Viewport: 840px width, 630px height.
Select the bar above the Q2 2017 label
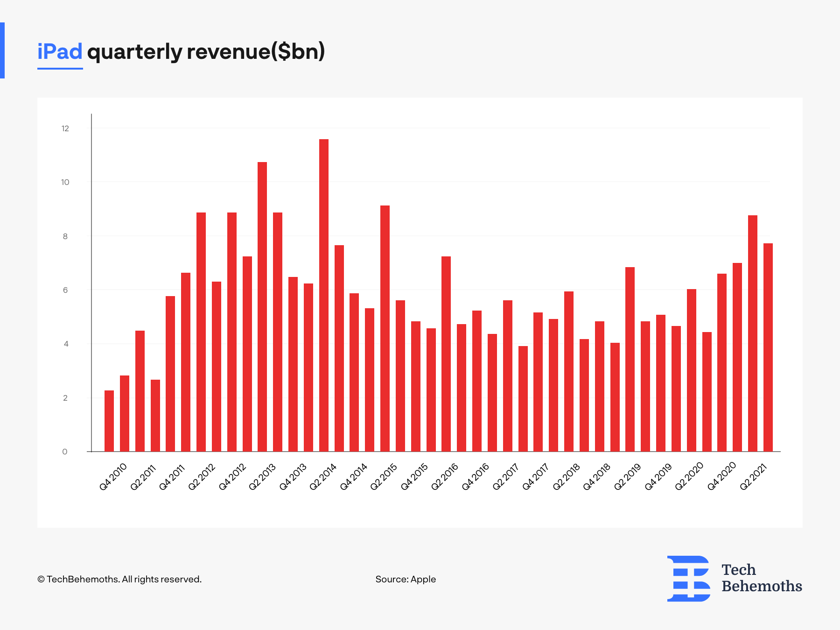(508, 376)
